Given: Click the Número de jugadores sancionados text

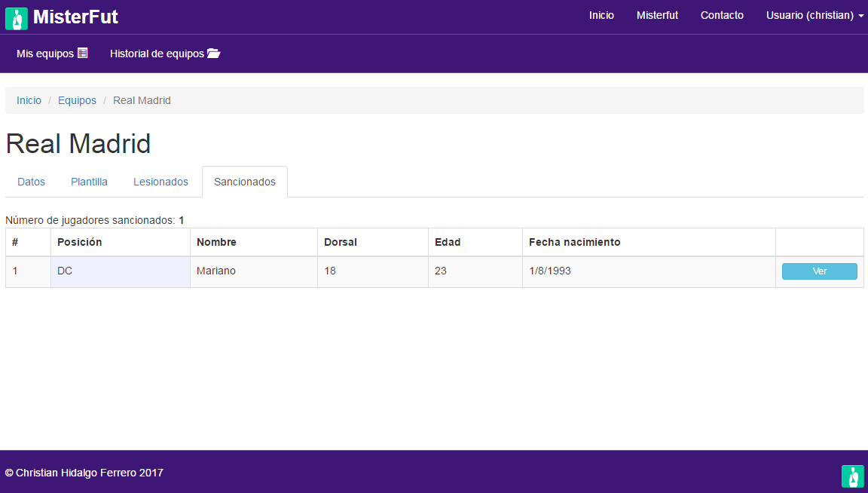Looking at the screenshot, I should tap(95, 220).
